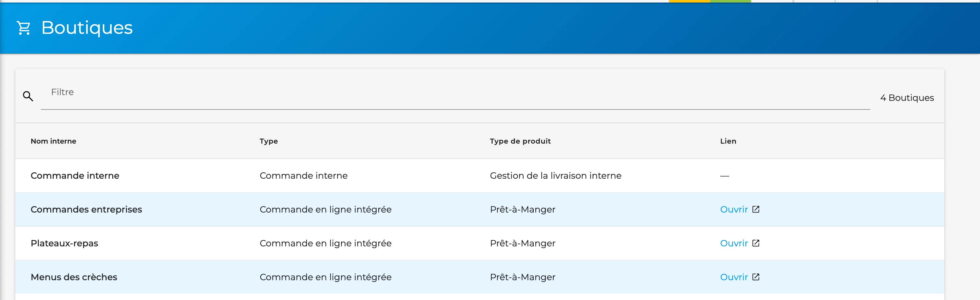The image size is (980, 300).
Task: Sort by the Type de produit column header
Action: pyautogui.click(x=520, y=141)
